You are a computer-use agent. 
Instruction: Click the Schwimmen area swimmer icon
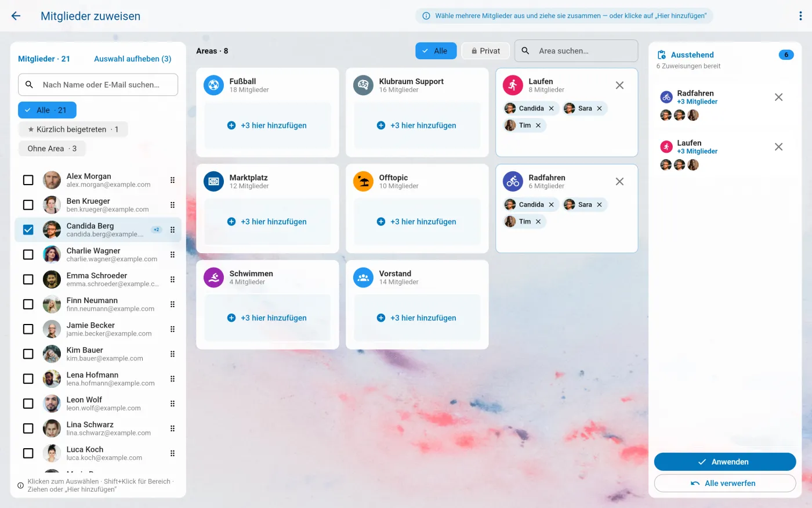[213, 278]
